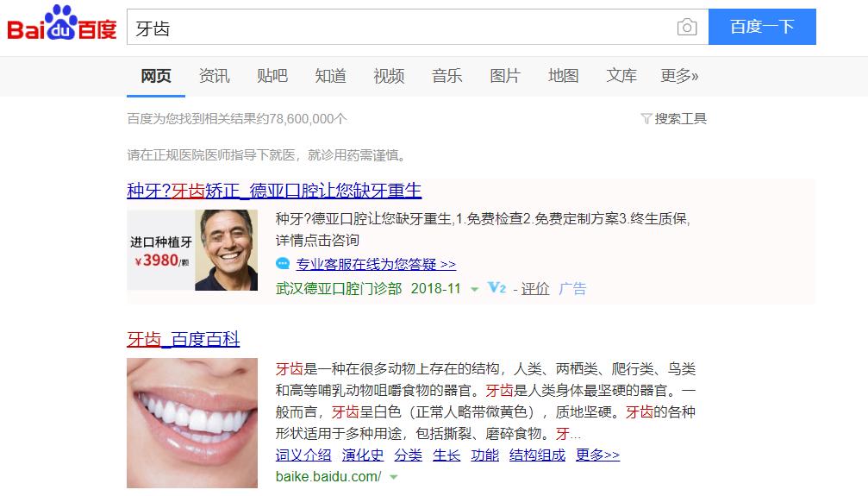Open the 结构组成 sub-link
868x496 pixels.
[537, 455]
